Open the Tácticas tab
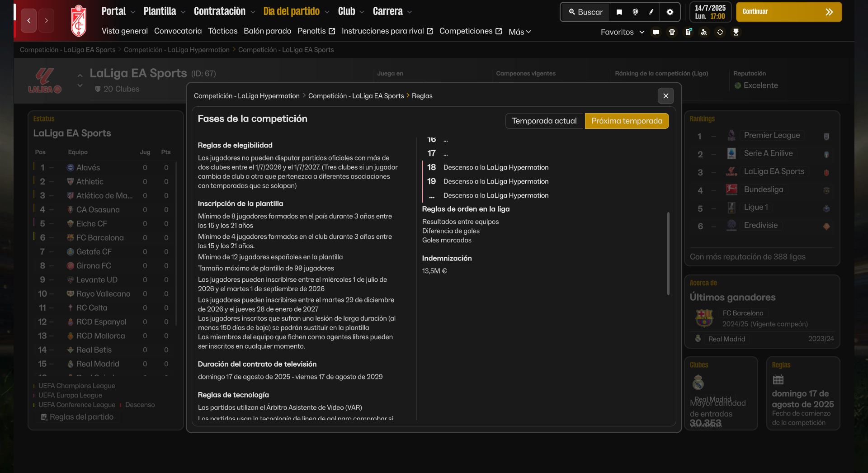868x473 pixels. (x=222, y=31)
